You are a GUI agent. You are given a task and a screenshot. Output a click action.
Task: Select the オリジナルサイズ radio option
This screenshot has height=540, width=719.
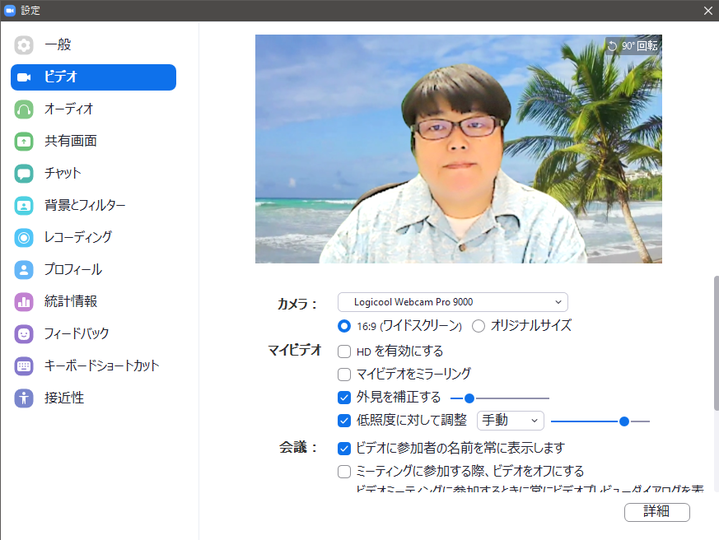click(x=478, y=326)
